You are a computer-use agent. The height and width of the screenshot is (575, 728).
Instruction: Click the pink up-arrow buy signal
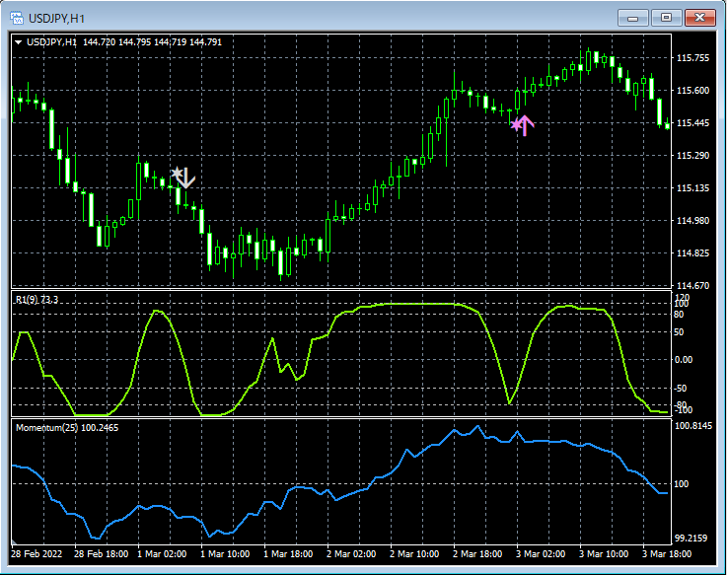pyautogui.click(x=523, y=125)
